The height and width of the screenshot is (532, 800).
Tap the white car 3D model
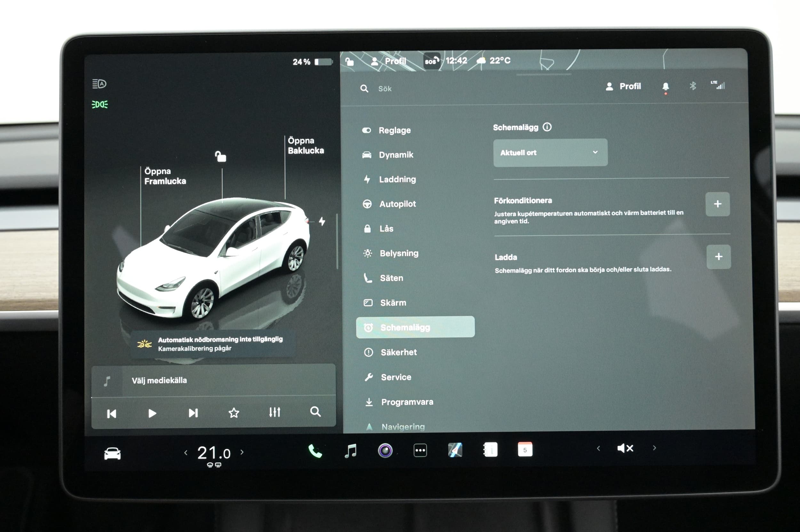pos(213,258)
